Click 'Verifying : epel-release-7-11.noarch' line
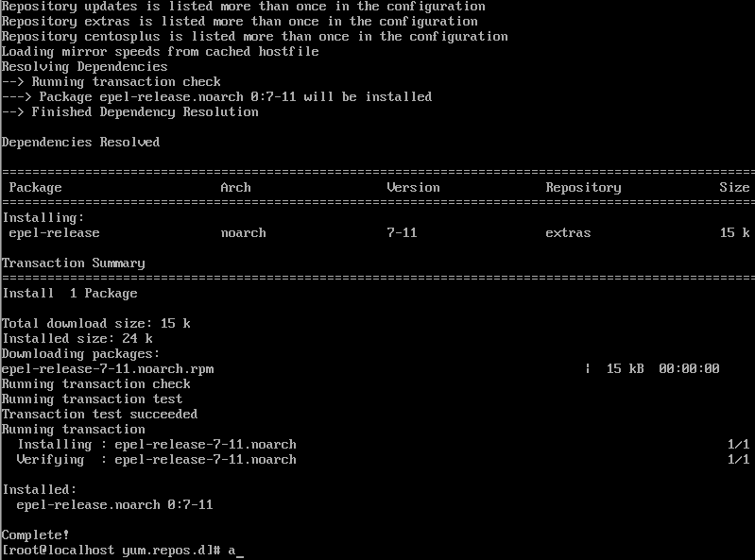The height and width of the screenshot is (560, 755). [157, 460]
